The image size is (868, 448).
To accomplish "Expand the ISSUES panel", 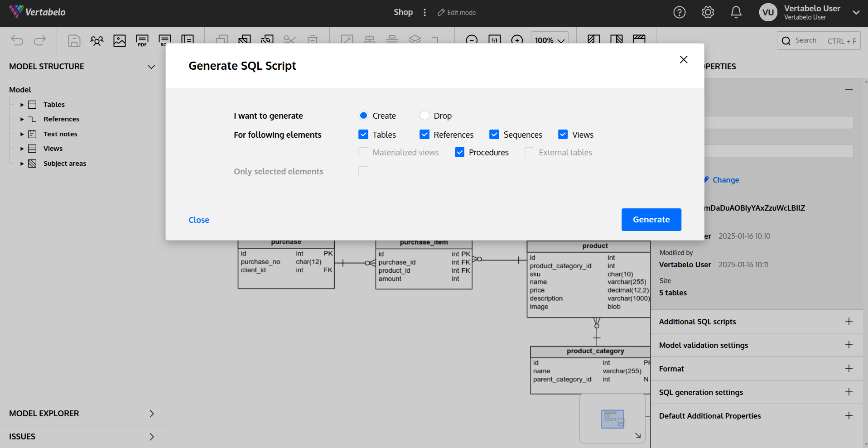I will pyautogui.click(x=151, y=437).
